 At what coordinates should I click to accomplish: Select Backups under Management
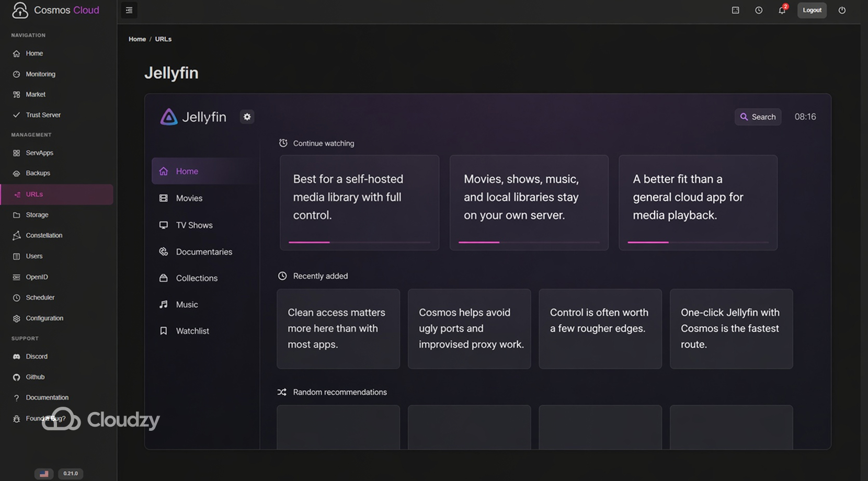coord(38,173)
